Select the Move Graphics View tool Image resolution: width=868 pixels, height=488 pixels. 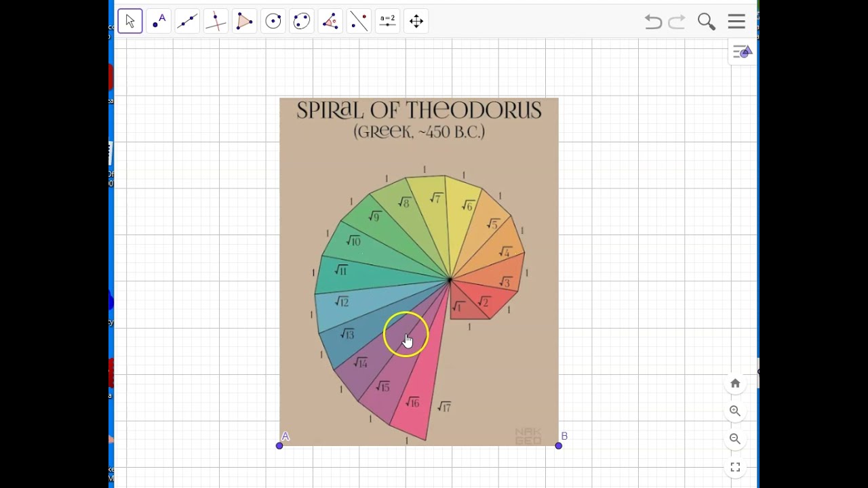[416, 21]
